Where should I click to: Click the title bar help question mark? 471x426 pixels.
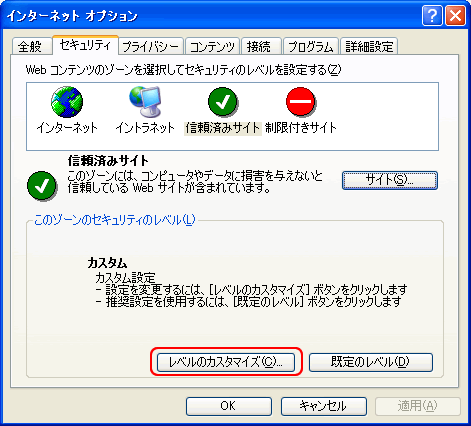(x=432, y=15)
